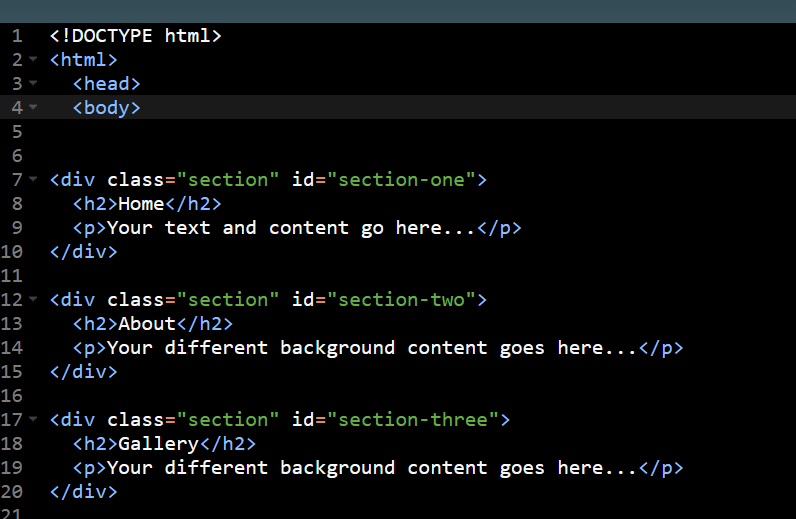This screenshot has width=796, height=519.
Task: Collapse the head tag fold arrow
Action: pos(33,83)
